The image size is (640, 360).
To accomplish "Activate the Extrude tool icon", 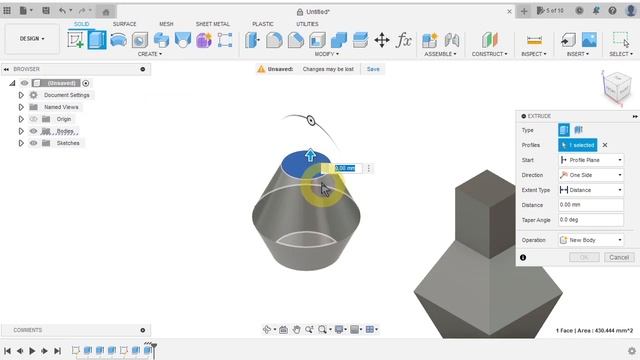I will pyautogui.click(x=97, y=40).
